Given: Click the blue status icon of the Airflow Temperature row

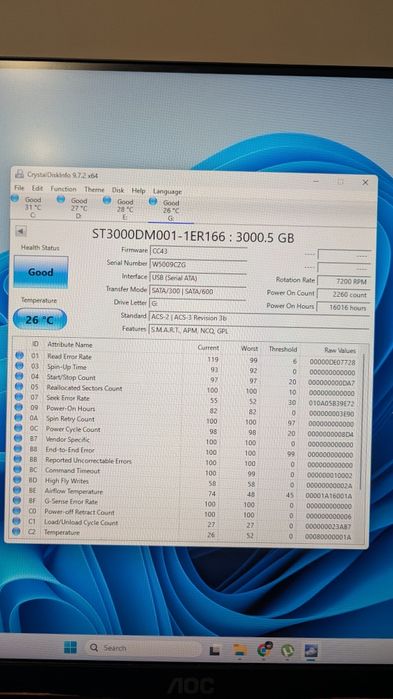Looking at the screenshot, I should pyautogui.click(x=17, y=489).
